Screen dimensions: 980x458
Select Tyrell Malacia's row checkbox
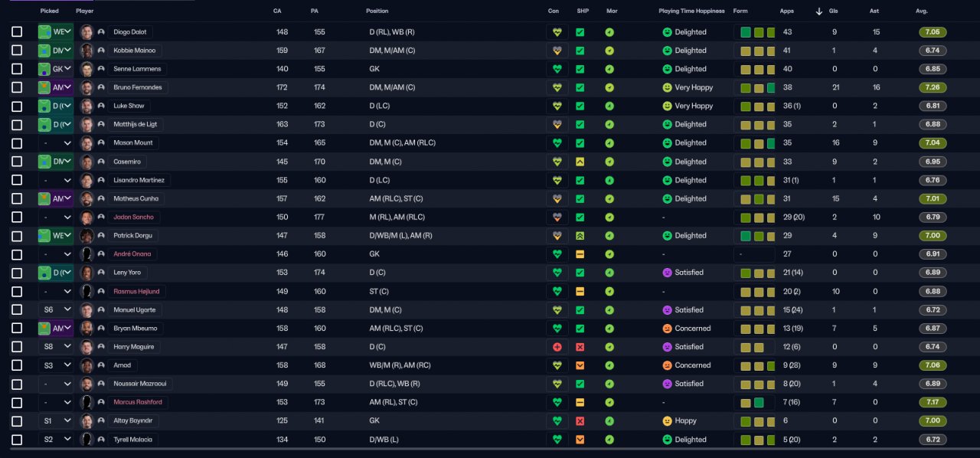pyautogui.click(x=17, y=440)
